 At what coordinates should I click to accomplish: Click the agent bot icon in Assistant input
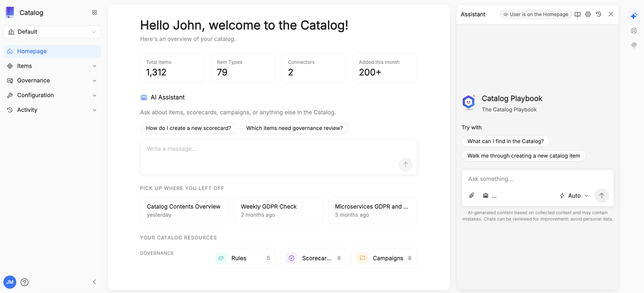485,196
